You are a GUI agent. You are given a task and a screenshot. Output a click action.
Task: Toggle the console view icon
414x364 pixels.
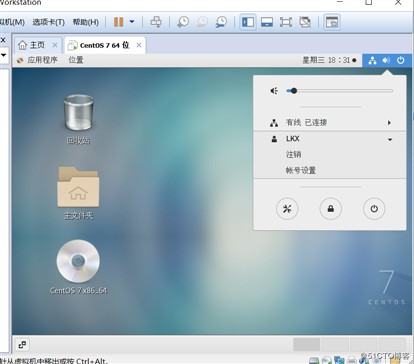[x=332, y=22]
